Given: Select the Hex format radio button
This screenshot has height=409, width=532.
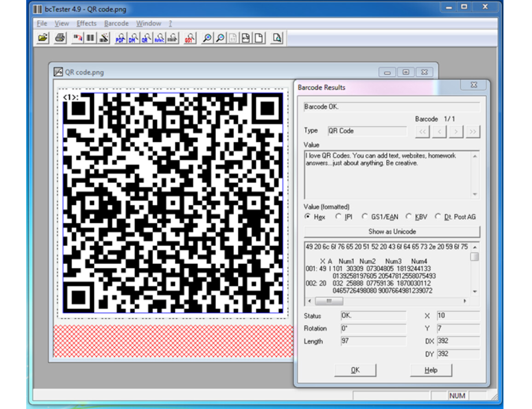Looking at the screenshot, I should click(307, 216).
